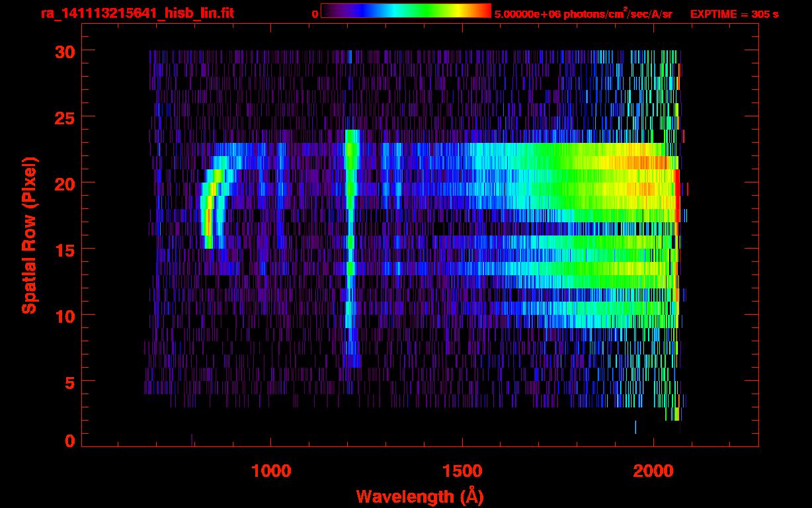Click the Spatial Row (Pixel) axis title
Screen dimensions: 812x508
pos(28,235)
